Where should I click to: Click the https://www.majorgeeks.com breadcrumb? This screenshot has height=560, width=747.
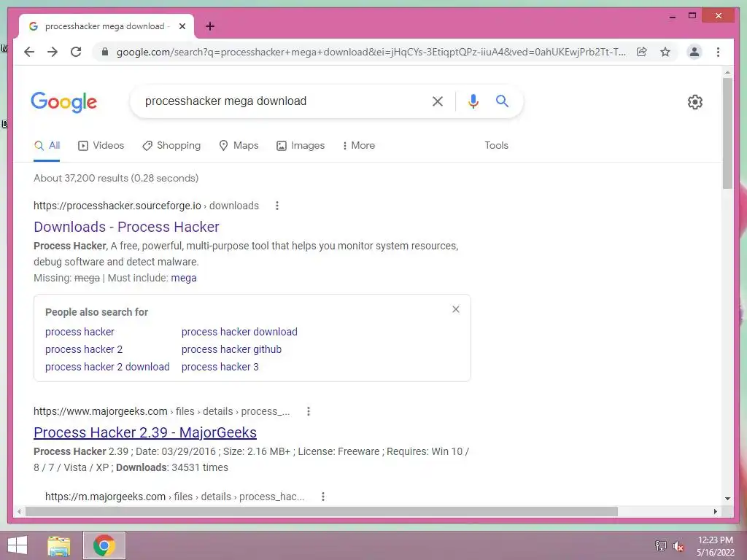(101, 411)
